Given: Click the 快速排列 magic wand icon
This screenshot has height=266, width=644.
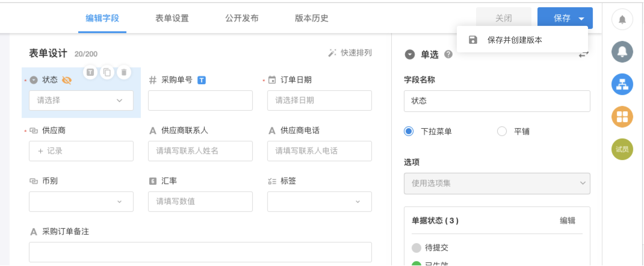Looking at the screenshot, I should click(x=332, y=53).
